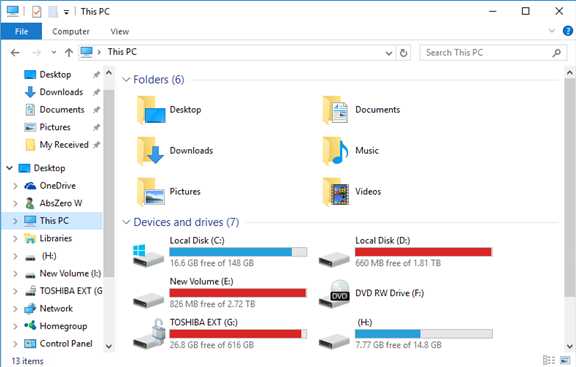Switch to large icons view in status bar

(565, 360)
